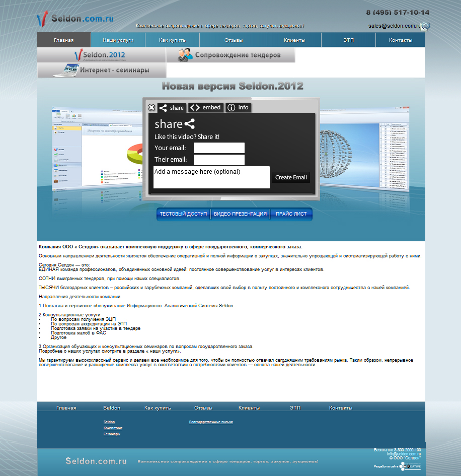Open the Благодарственные письма footer link

(211, 422)
